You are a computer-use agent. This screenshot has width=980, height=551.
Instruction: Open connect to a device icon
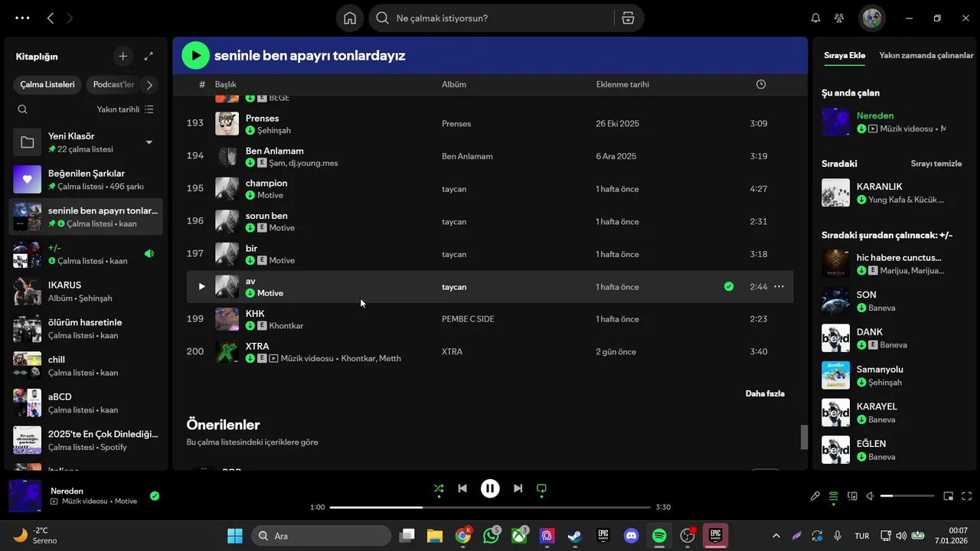tap(852, 496)
